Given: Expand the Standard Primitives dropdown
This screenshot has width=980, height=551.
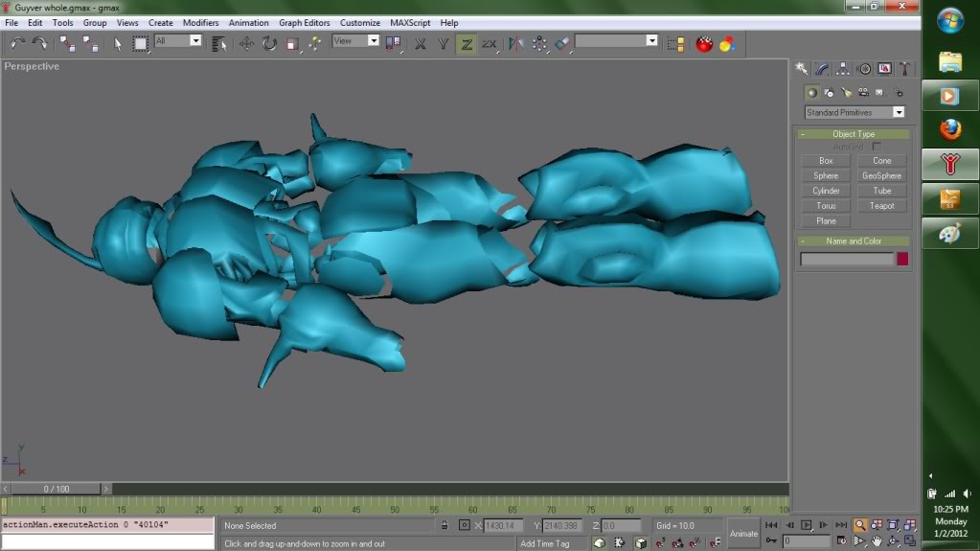Looking at the screenshot, I should point(898,112).
